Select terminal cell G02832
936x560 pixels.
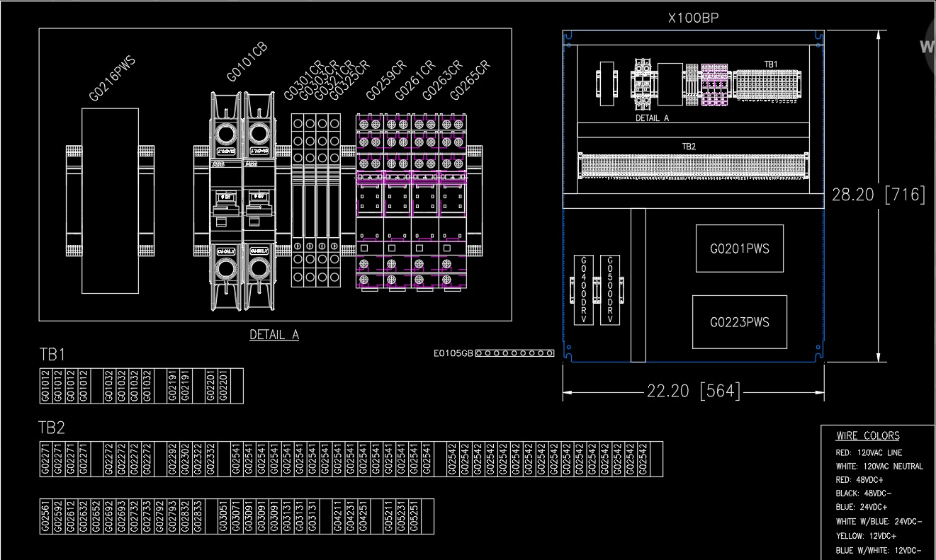(186, 516)
